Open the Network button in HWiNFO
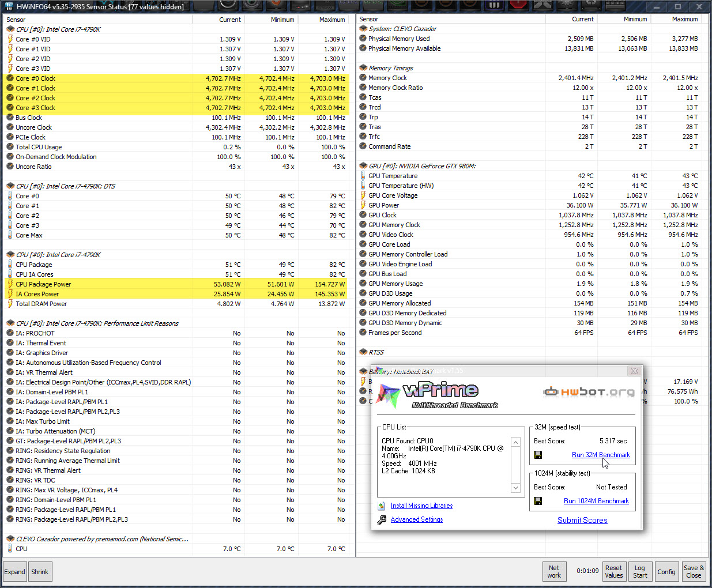 pyautogui.click(x=554, y=571)
